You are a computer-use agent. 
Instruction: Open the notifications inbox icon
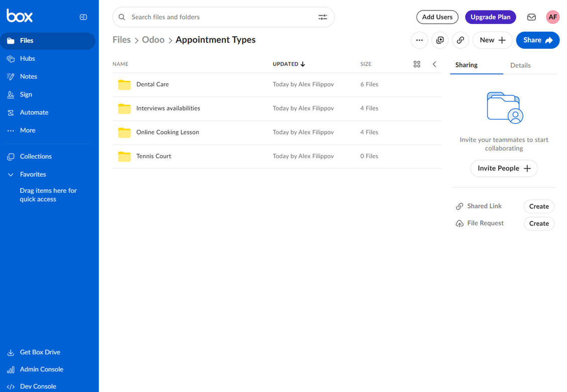[531, 17]
